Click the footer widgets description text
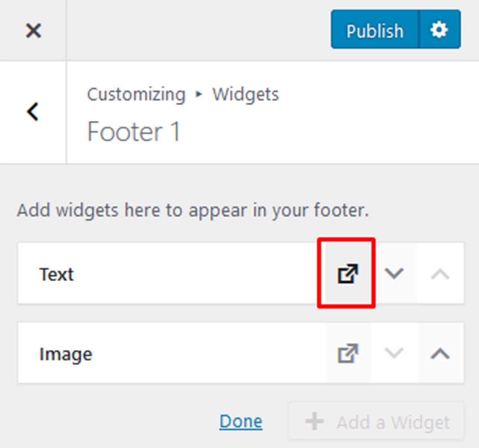This screenshot has width=479, height=448. coord(193,210)
